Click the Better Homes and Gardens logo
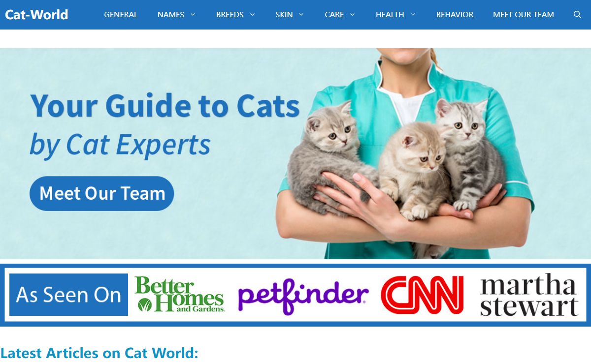The height and width of the screenshot is (364, 591). click(x=180, y=294)
